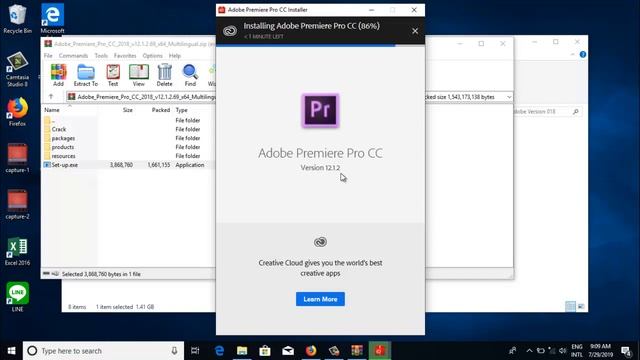Click volume icon in system tray
The height and width of the screenshot is (360, 640).
[563, 351]
